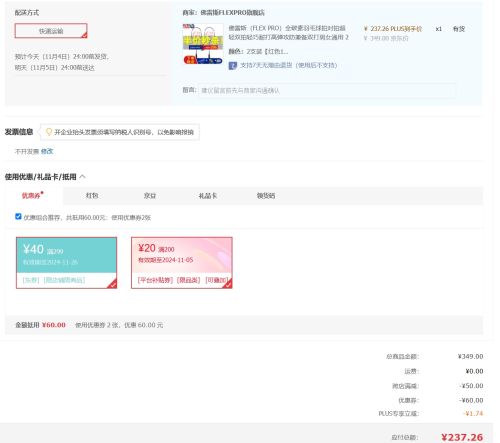The height and width of the screenshot is (443, 500).
Task: Open the 礼品卡 tab
Action: tap(208, 196)
